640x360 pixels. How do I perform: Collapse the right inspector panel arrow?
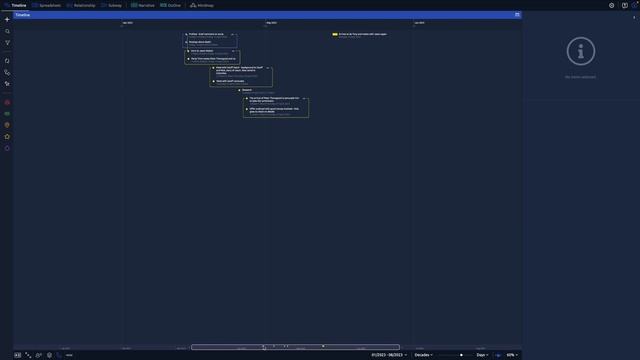pos(634,18)
